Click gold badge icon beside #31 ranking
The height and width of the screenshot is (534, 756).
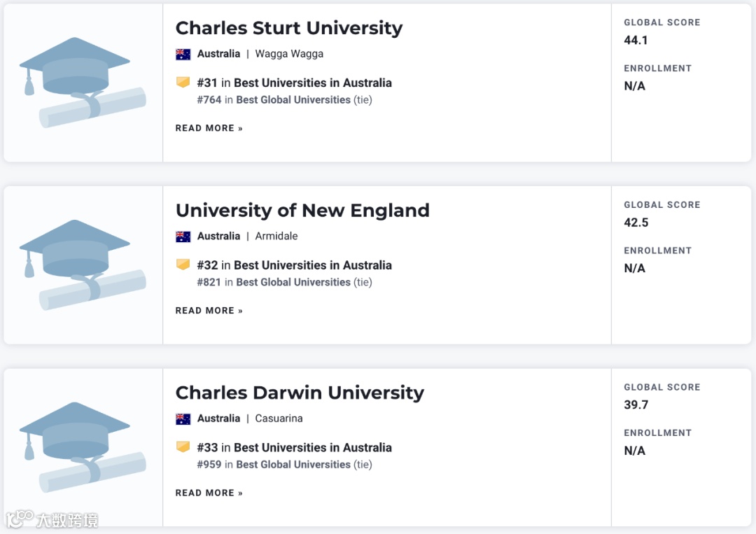(183, 83)
